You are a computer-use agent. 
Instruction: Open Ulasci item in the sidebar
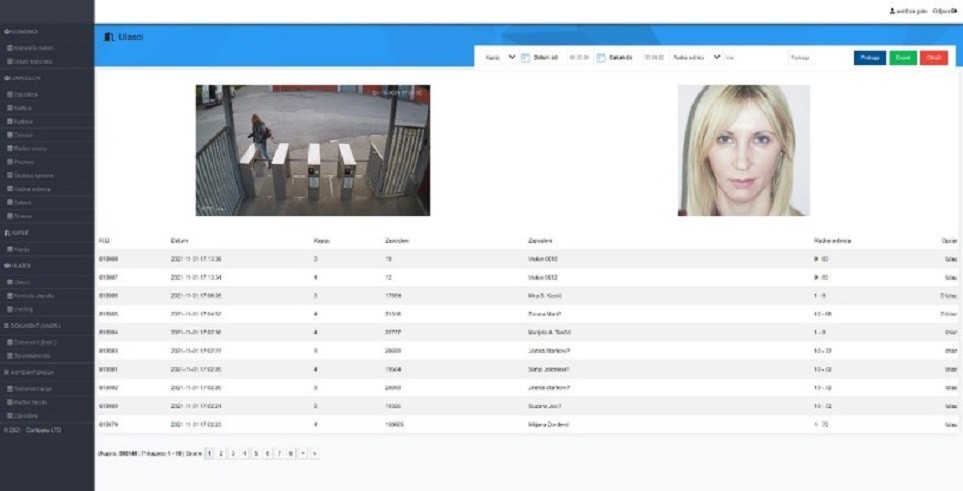(x=18, y=282)
